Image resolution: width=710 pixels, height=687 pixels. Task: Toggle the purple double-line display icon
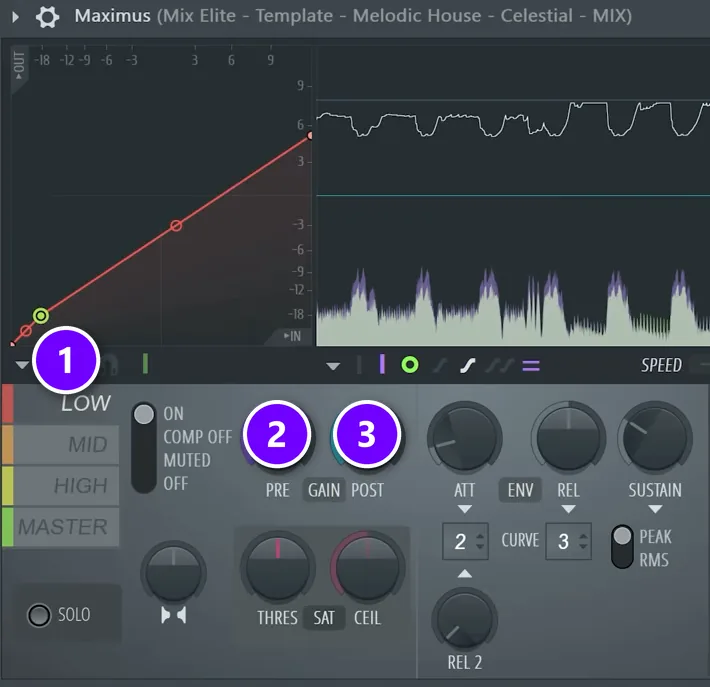[x=531, y=365]
